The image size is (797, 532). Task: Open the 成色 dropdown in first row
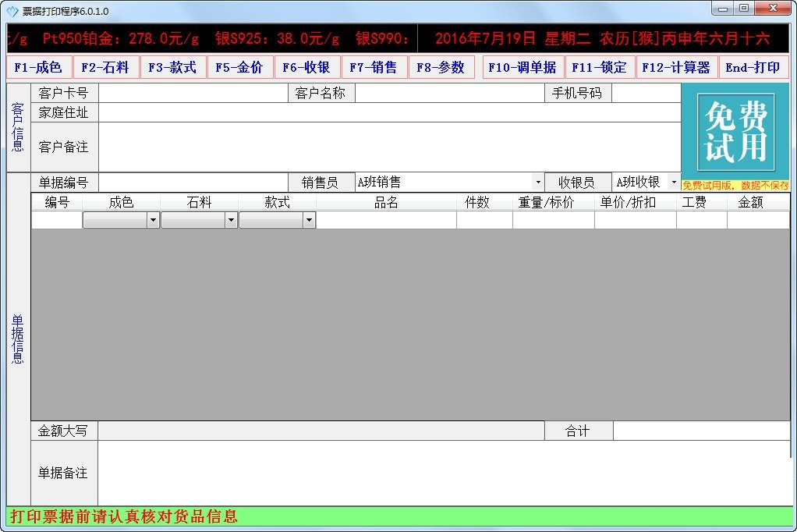(153, 221)
